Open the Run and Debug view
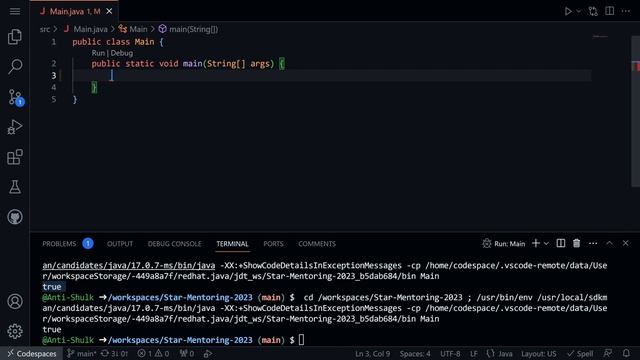The width and height of the screenshot is (640, 360). point(15,127)
